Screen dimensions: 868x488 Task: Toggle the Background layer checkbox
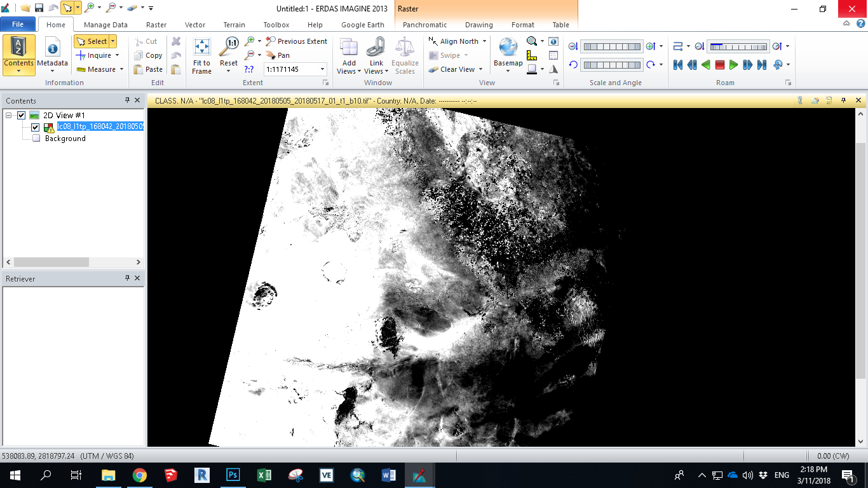tap(36, 139)
